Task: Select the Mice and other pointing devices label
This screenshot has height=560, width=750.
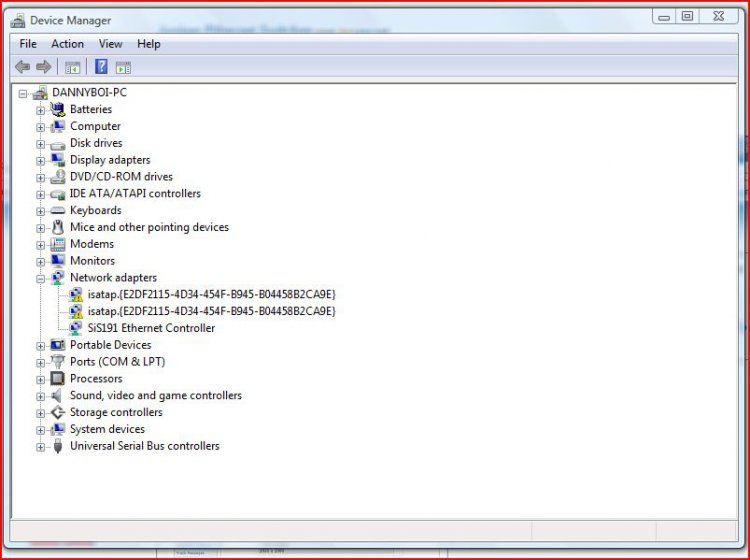Action: [x=149, y=227]
